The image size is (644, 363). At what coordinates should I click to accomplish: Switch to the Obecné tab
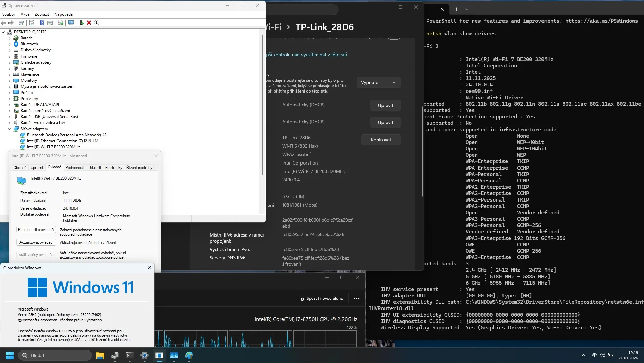[20, 168]
